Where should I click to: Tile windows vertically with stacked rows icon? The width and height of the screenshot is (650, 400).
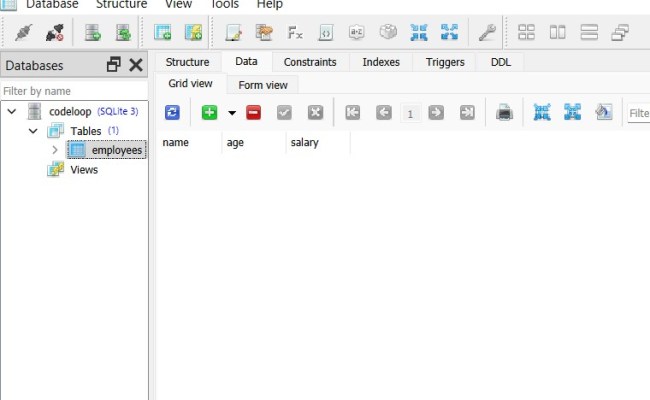pyautogui.click(x=589, y=32)
